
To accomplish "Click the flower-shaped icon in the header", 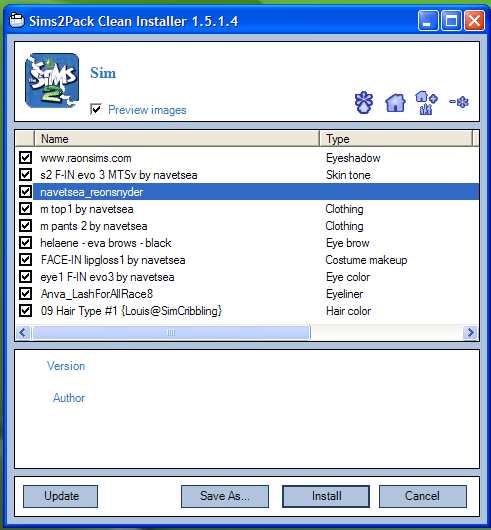I will click(x=364, y=102).
